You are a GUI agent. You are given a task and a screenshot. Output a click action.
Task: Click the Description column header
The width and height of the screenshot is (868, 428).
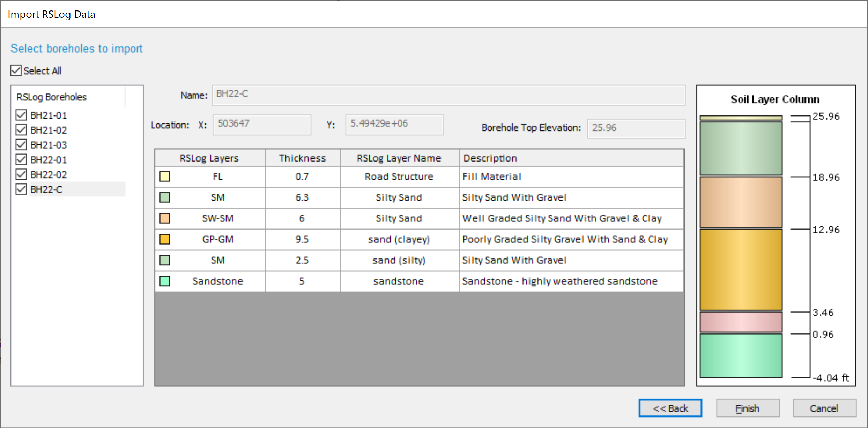[571, 158]
